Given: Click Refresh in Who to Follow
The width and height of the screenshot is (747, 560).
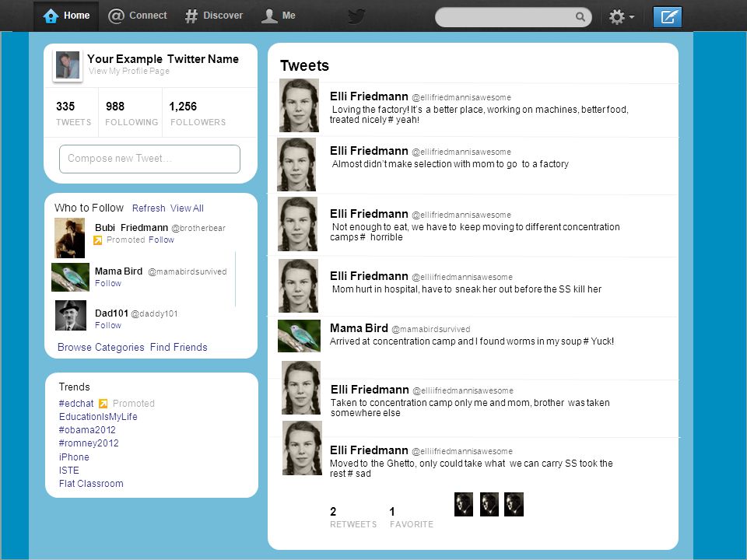Looking at the screenshot, I should 149,208.
